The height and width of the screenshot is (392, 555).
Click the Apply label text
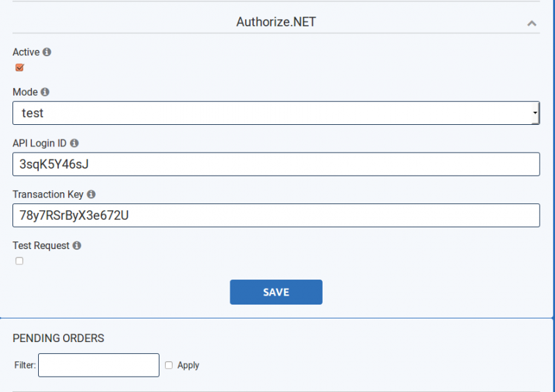pos(188,365)
